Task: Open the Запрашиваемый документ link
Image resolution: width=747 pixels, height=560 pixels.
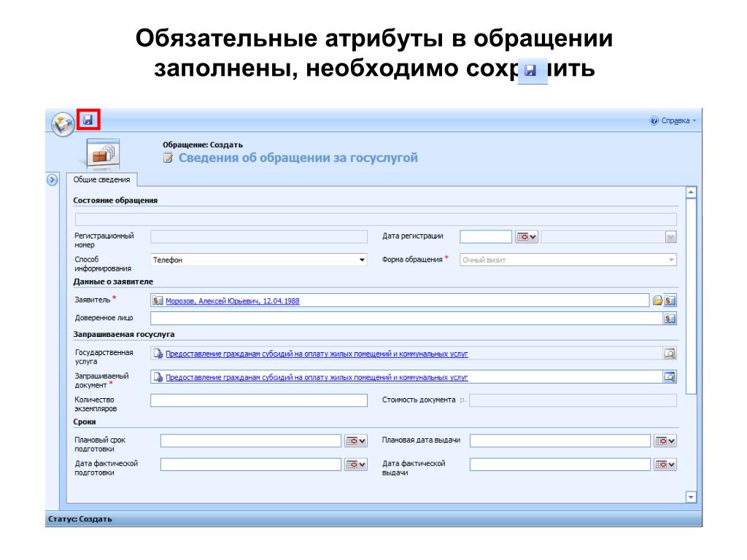Action: click(317, 377)
